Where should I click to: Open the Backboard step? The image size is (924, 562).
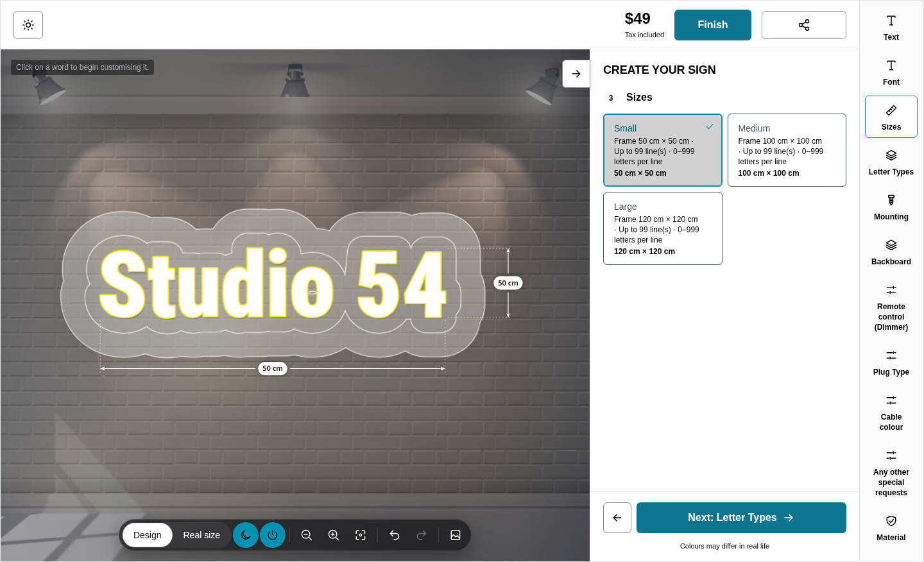coord(891,253)
